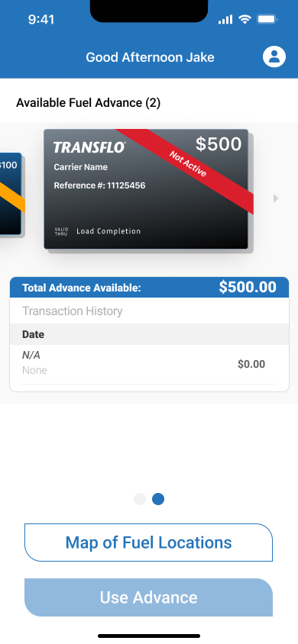The height and width of the screenshot is (644, 298).
Task: Tap the next card arrow
Action: tap(276, 198)
